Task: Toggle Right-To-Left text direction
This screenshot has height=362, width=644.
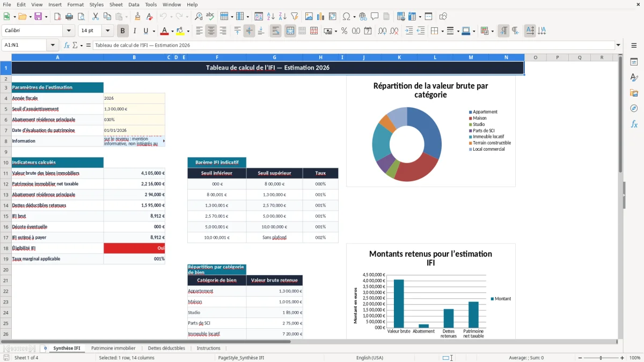Action: 515,31
